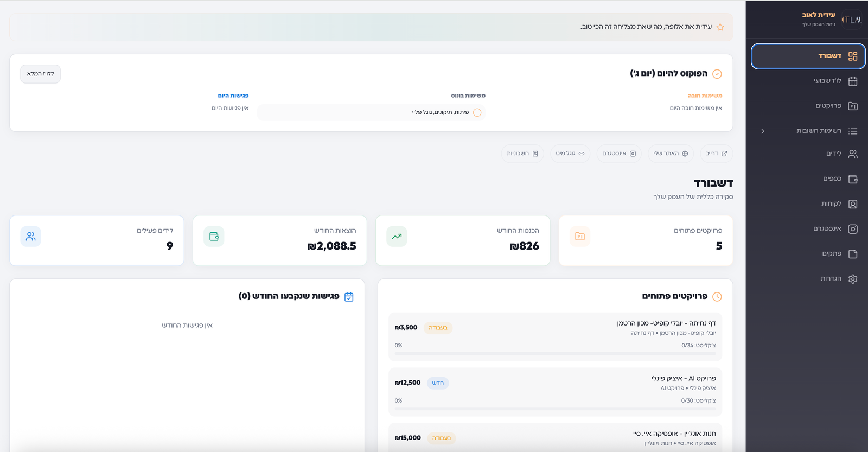Viewport: 868px width, 452px height.
Task: Click the wallet icon for כספים
Action: point(853,179)
